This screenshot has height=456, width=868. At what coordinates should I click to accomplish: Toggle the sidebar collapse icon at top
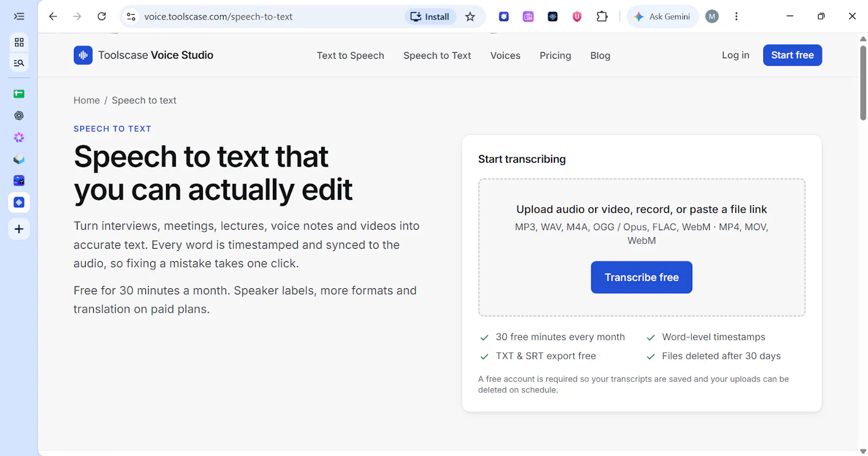click(x=19, y=16)
